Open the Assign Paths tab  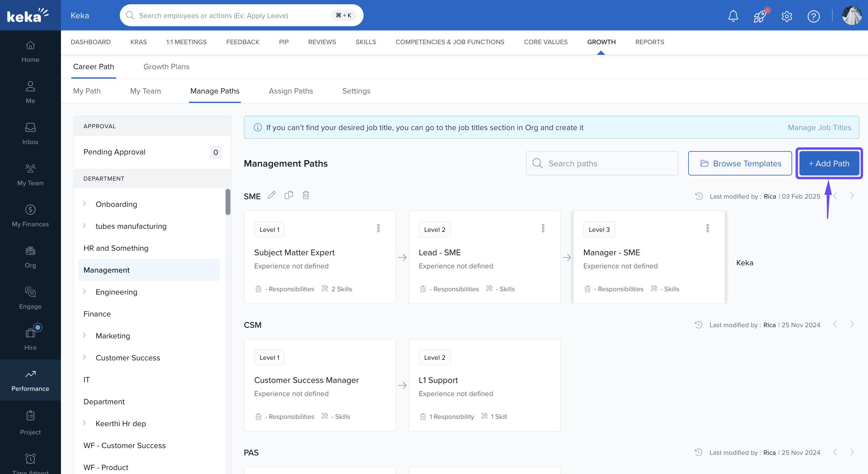pos(291,91)
